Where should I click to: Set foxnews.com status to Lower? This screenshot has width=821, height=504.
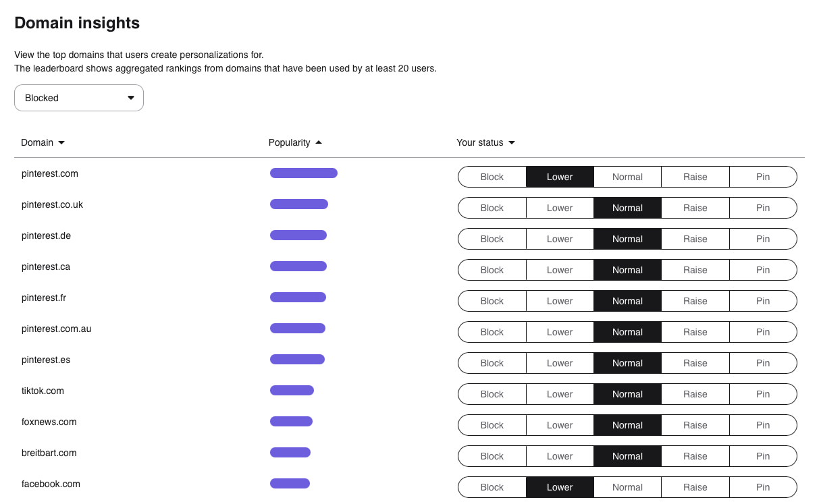point(559,424)
